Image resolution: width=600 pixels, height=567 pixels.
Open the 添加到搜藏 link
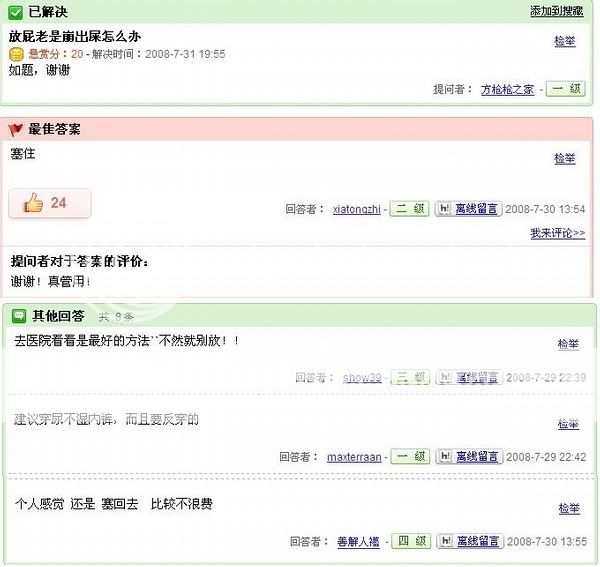557,11
